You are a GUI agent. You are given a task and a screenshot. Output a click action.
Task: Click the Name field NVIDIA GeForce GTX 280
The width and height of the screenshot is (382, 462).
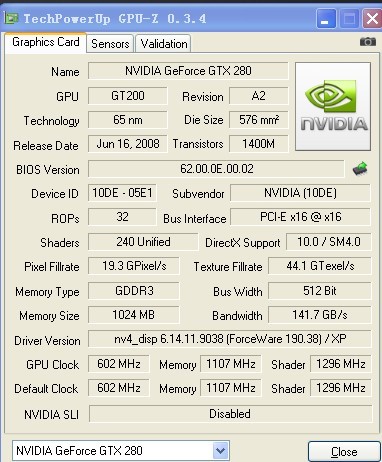(188, 71)
